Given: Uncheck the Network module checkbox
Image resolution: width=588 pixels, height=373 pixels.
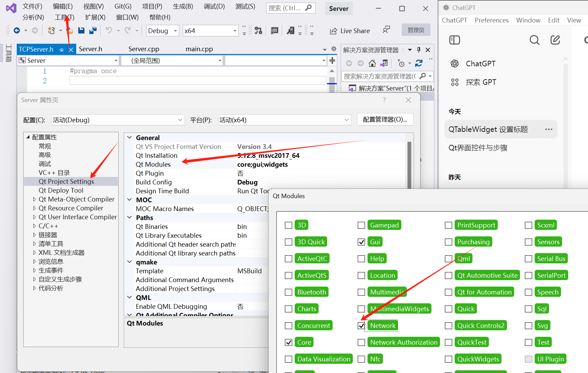Looking at the screenshot, I should [x=361, y=326].
